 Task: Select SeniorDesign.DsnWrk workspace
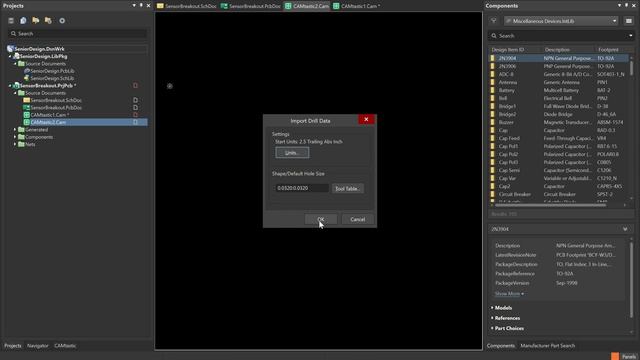pos(40,49)
